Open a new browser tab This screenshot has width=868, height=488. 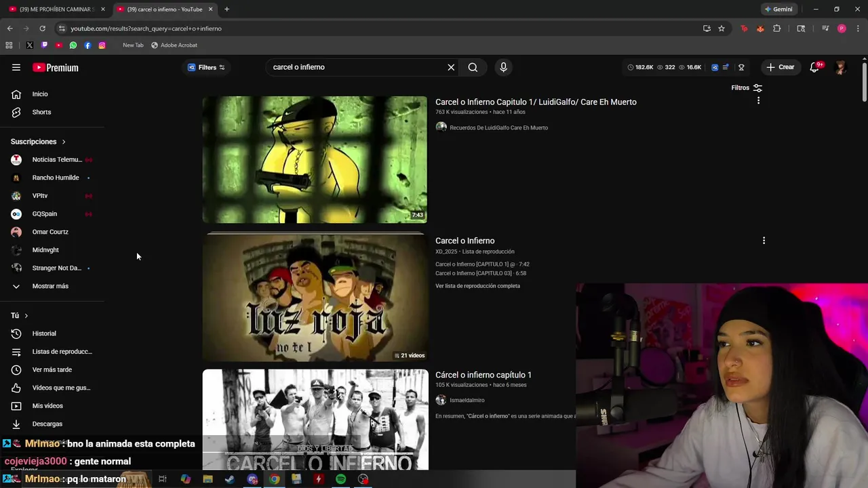coord(226,9)
